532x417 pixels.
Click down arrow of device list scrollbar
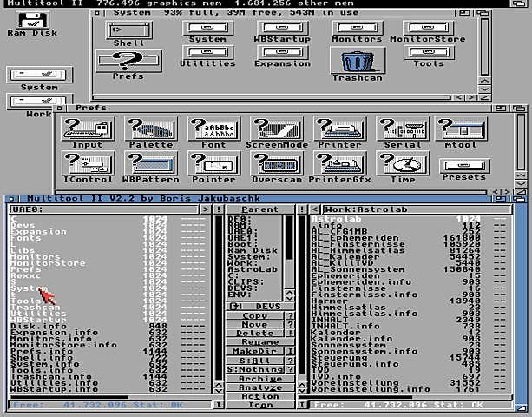click(289, 299)
